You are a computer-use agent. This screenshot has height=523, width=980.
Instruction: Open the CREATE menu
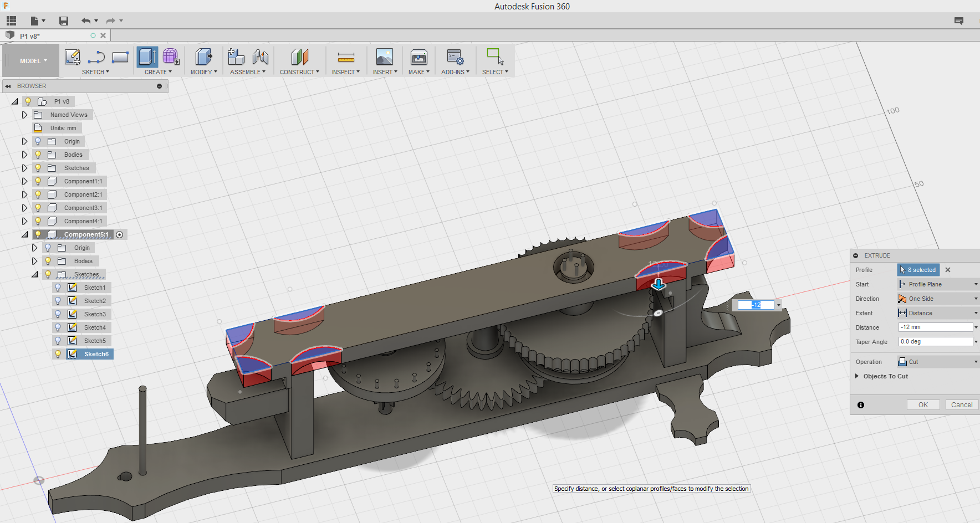(x=158, y=72)
